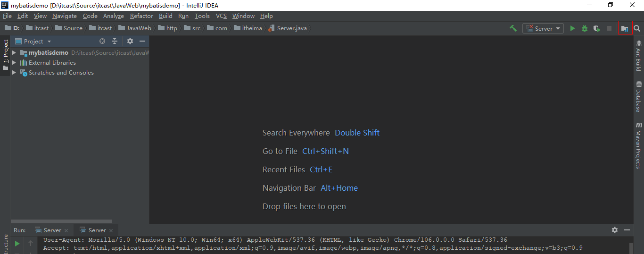Start debugging with the green bug icon

pos(585,28)
